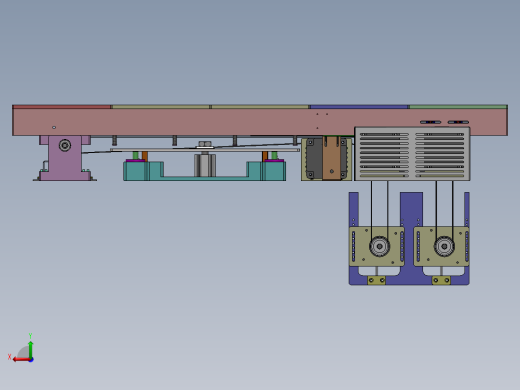520x390 pixels.
Task: Click the left slot on the pink beam
Action: (x=430, y=122)
